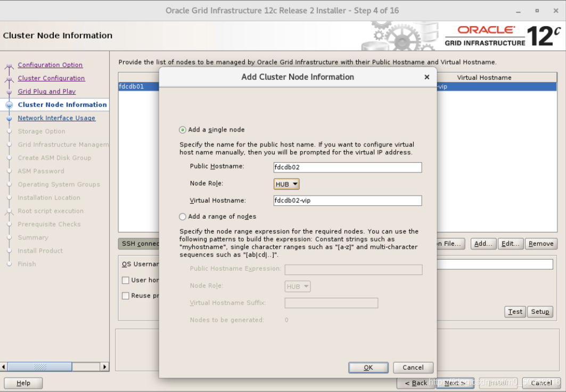Screen dimensions: 566x392
Task: Jump to the Network Interface Usage step
Action: coord(56,118)
